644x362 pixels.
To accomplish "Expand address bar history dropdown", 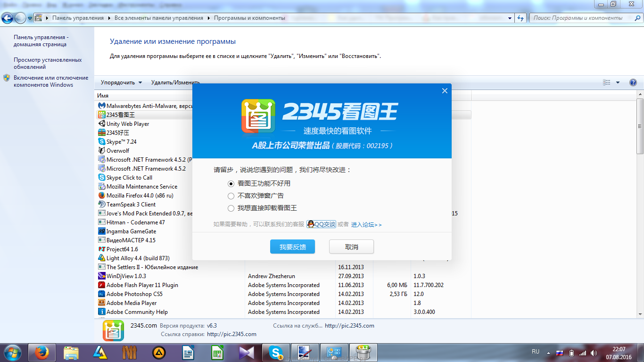I will [510, 18].
